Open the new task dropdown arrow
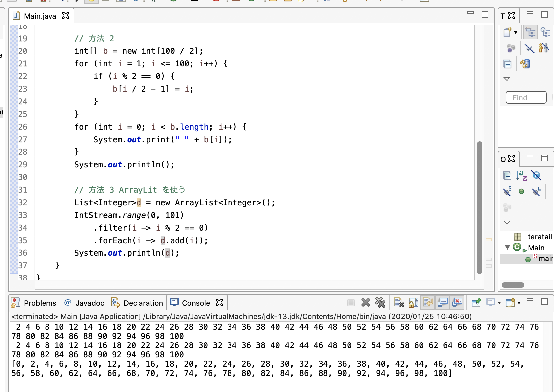554x392 pixels. click(516, 32)
